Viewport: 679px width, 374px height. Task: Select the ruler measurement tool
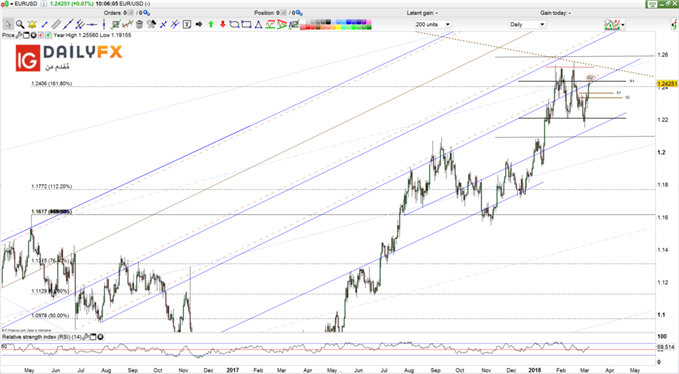[x=56, y=25]
